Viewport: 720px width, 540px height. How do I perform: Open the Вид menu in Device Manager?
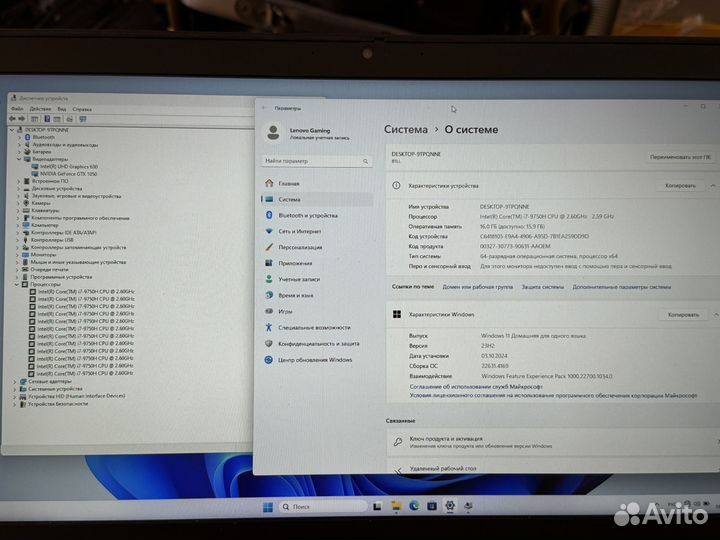[x=62, y=109]
